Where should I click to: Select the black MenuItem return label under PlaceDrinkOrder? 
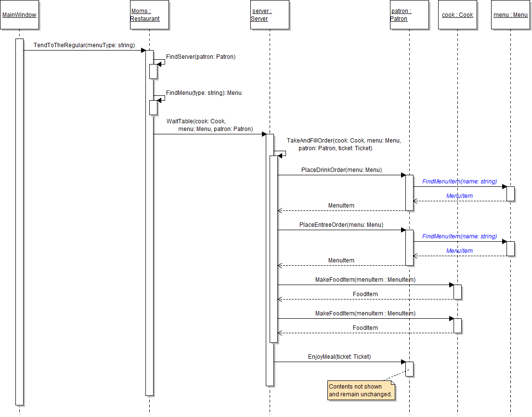pos(341,206)
